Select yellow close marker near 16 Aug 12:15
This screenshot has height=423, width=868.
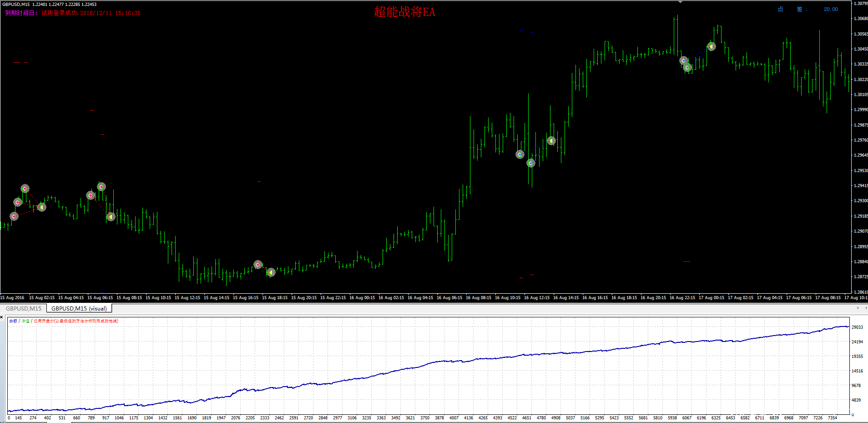[551, 141]
